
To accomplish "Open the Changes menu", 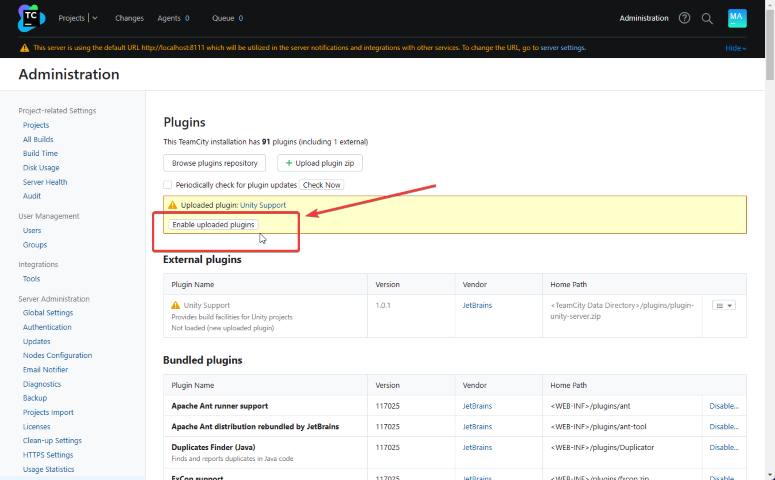I will coord(129,18).
